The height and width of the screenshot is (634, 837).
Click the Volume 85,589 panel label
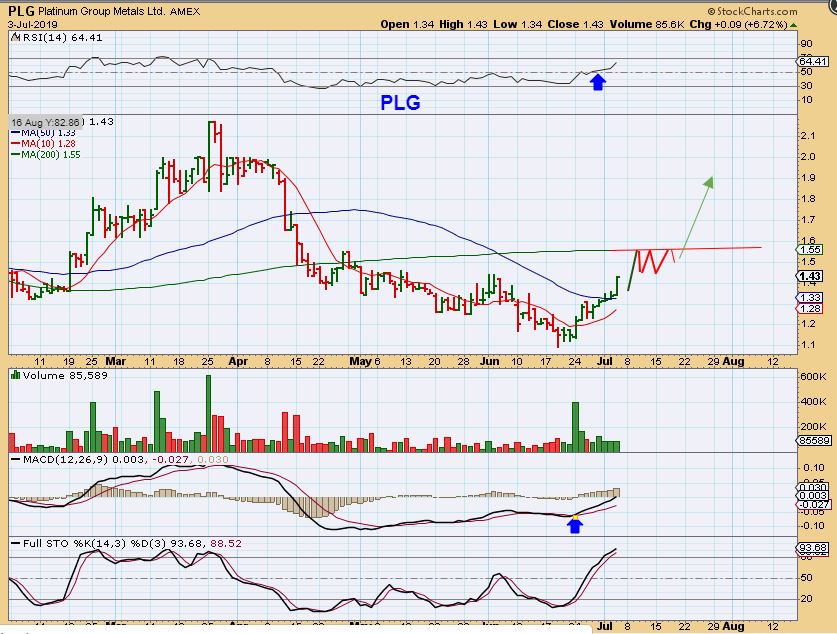65,376
